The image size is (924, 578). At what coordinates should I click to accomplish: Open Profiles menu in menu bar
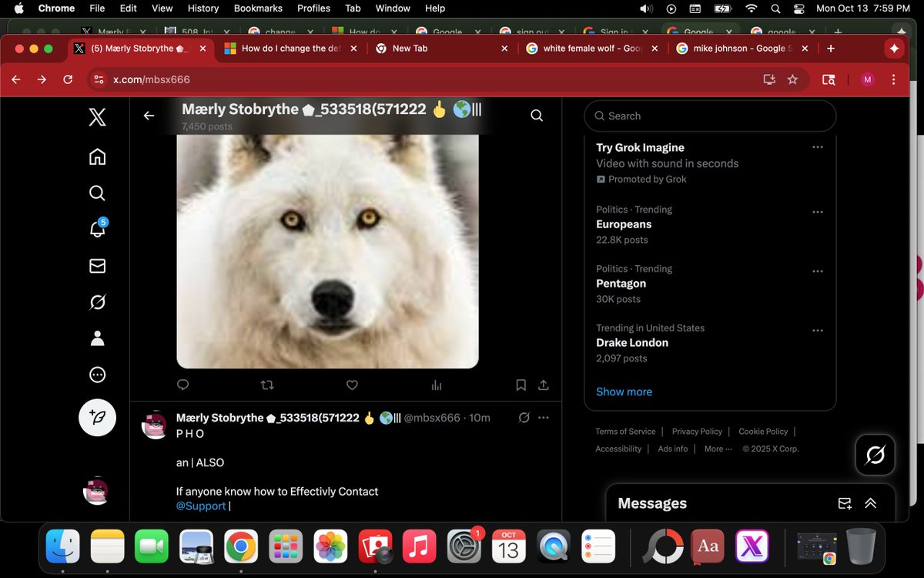[x=314, y=8]
